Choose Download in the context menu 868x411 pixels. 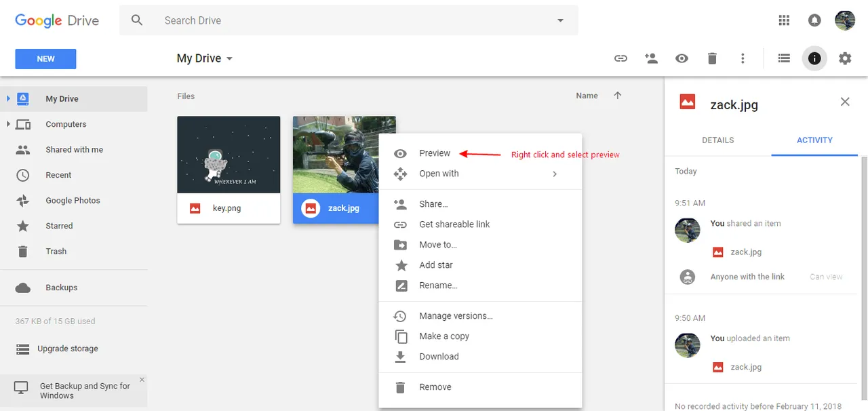[x=481, y=357]
